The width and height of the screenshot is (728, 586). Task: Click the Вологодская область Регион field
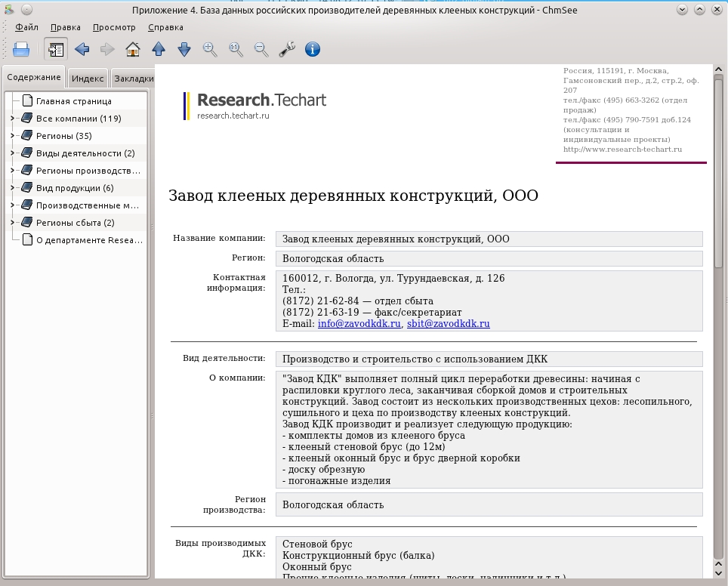[x=489, y=258]
